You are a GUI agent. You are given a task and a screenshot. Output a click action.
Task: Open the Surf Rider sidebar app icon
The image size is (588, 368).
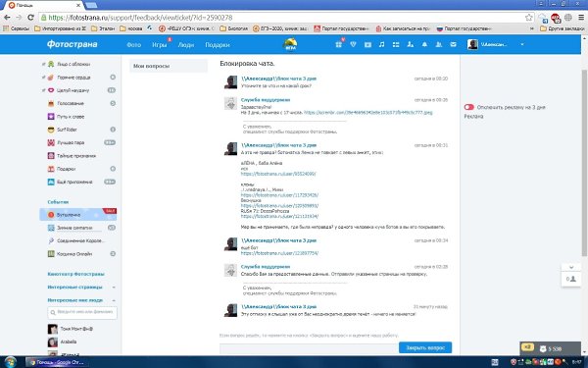pos(51,130)
